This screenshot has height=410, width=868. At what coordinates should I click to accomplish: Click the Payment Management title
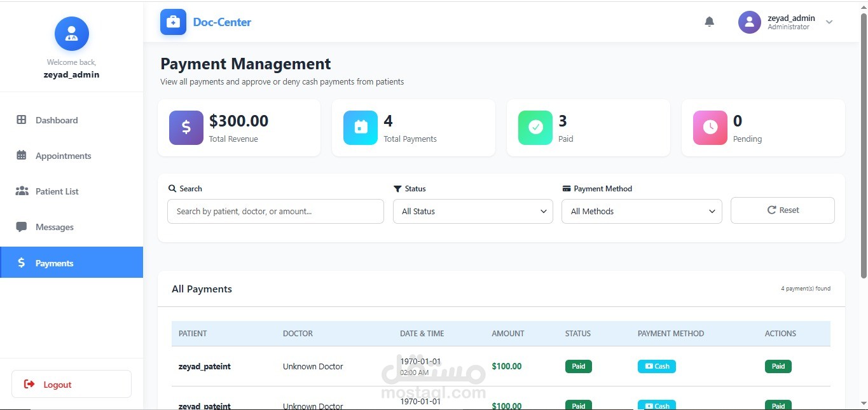click(245, 64)
